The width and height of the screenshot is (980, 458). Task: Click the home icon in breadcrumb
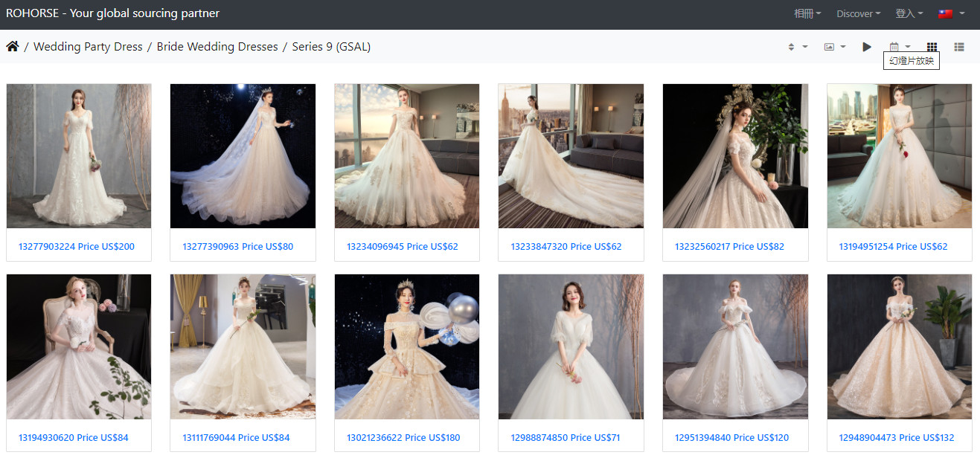tap(13, 47)
